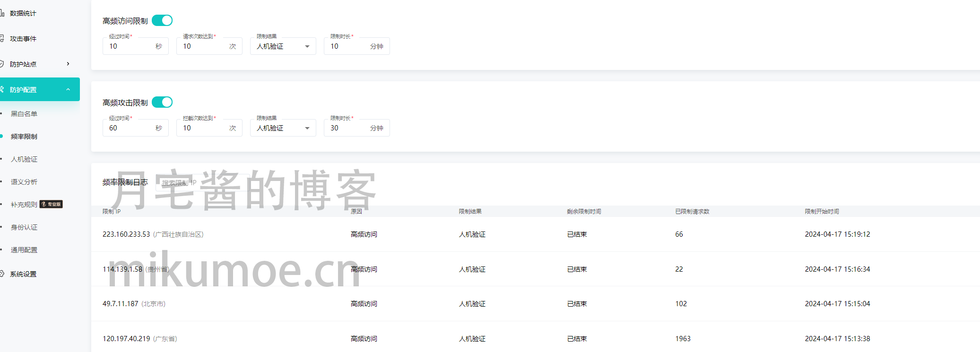Click 高频访问 reason in 223.160.233.53 row
This screenshot has height=352, width=980.
[364, 234]
